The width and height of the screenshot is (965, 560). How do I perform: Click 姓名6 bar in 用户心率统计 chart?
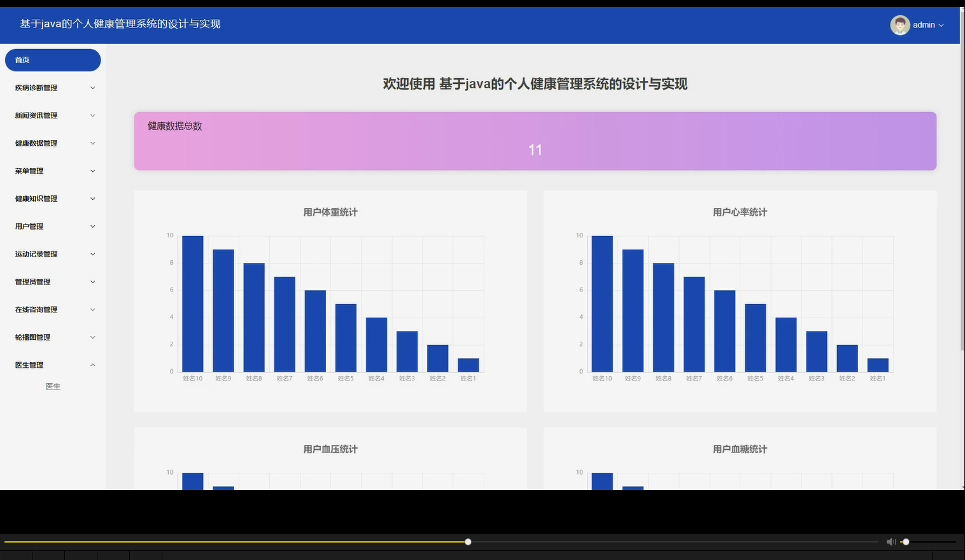[x=725, y=331]
